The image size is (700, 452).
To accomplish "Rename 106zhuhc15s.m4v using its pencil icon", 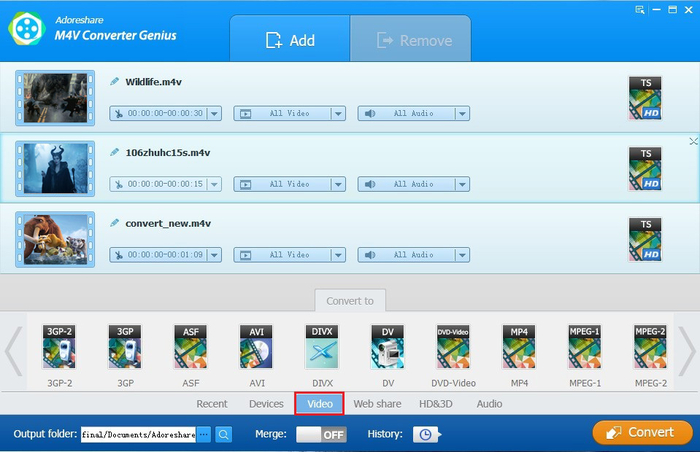I will coord(115,152).
